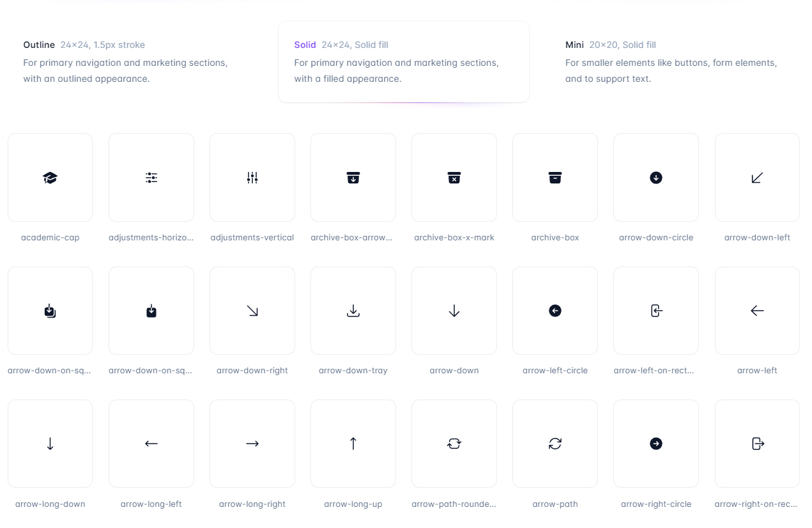Screen dimensions: 812x528
Task: Click the arrow-right-on-rectangle icon
Action: point(757,444)
